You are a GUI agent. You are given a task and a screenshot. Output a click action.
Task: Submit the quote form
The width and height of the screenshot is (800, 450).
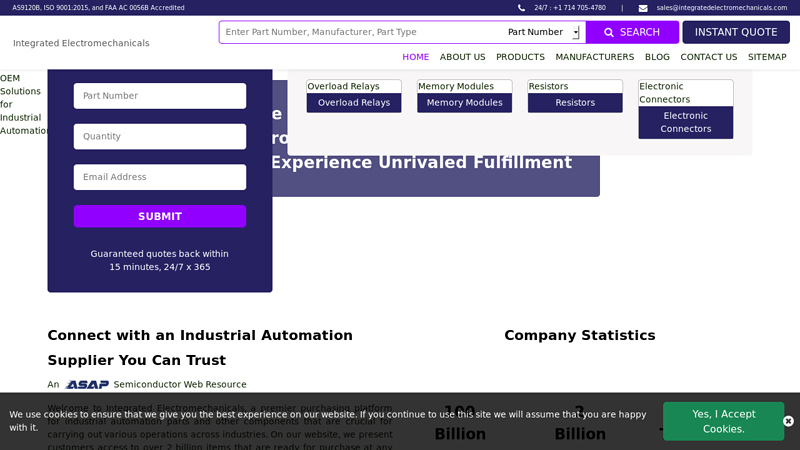tap(160, 216)
